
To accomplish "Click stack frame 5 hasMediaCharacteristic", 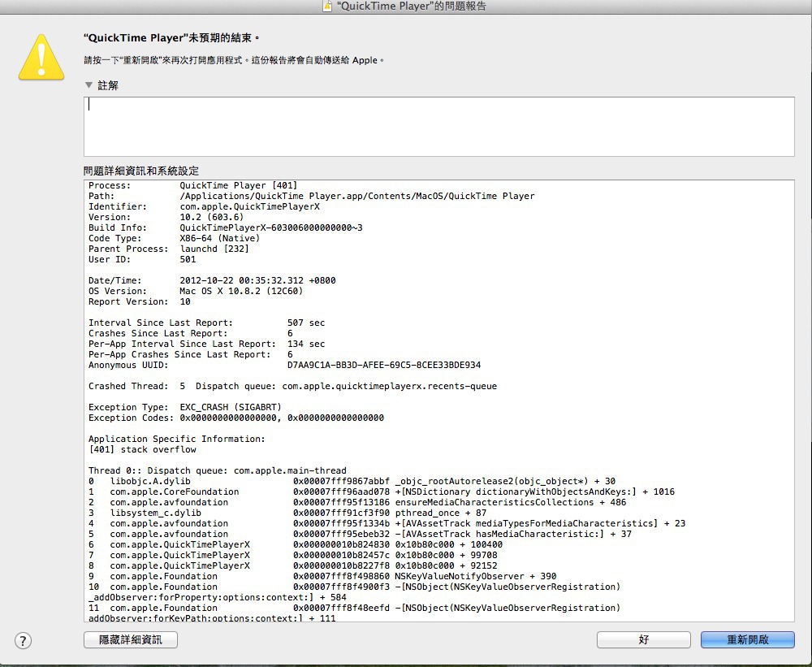I will pos(360,534).
